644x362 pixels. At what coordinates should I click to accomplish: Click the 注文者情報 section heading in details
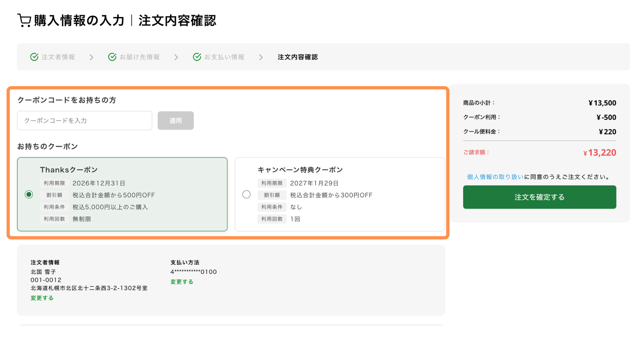point(45,262)
